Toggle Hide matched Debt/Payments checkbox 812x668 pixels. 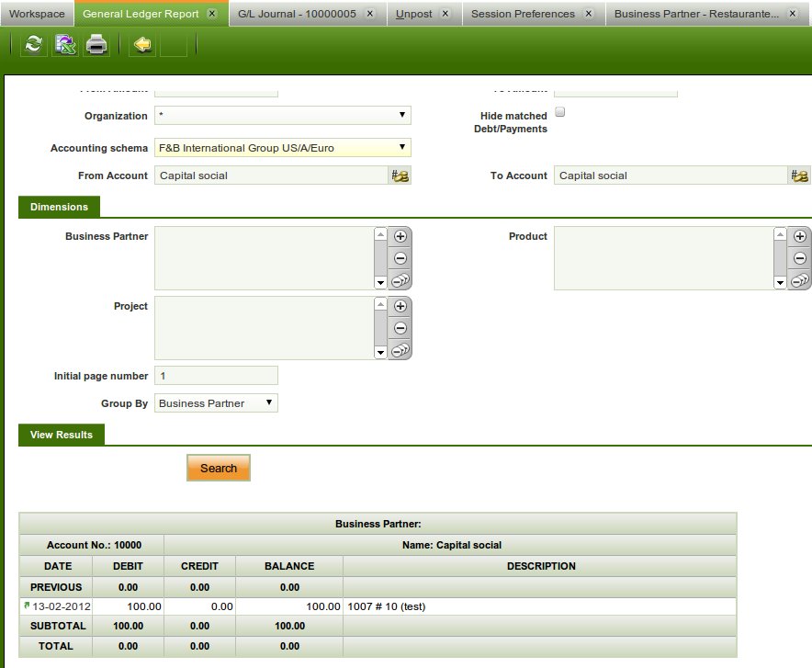pos(560,112)
